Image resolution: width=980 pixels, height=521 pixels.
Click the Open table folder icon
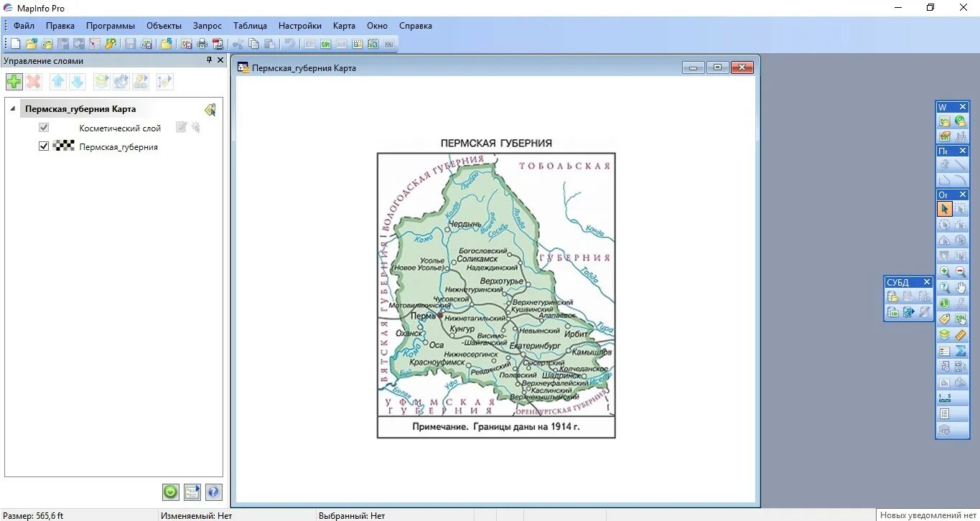(x=31, y=44)
